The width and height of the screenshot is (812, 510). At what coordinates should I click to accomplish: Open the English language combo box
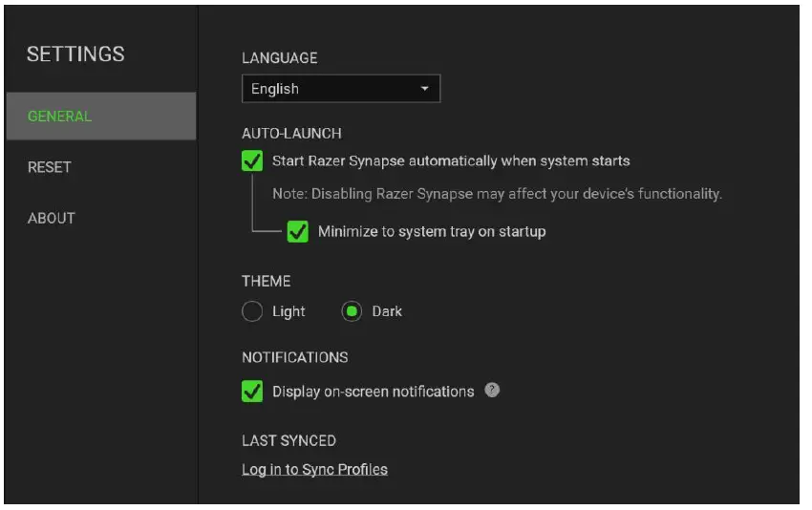(x=340, y=89)
